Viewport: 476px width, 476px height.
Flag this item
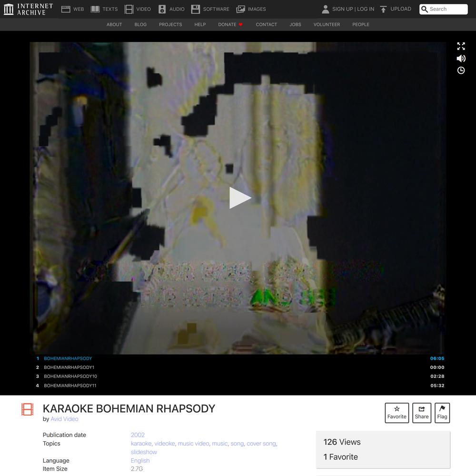coord(442,413)
